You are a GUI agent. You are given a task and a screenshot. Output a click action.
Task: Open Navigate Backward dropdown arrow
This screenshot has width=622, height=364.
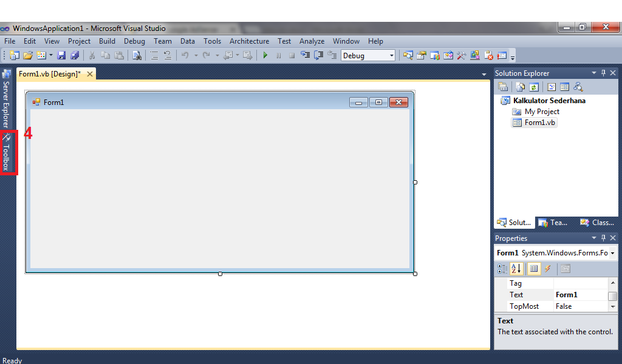coord(238,55)
